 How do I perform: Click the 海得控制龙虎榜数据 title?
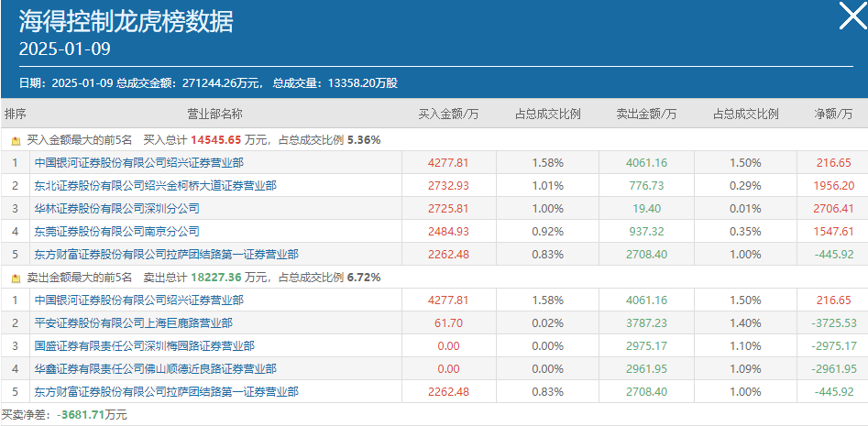[126, 22]
